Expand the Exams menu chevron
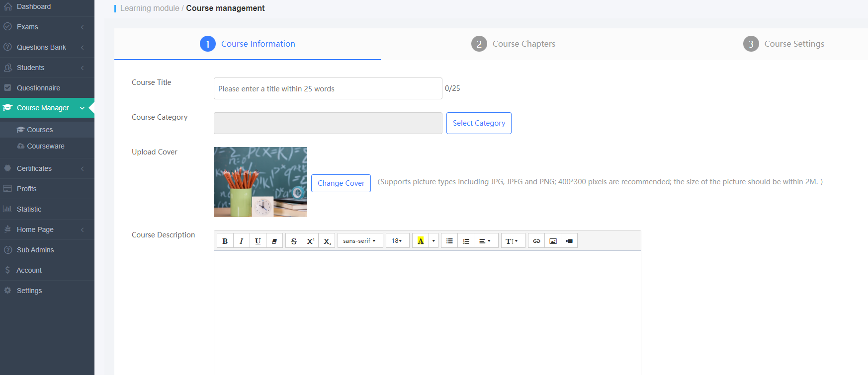868x375 pixels. click(83, 27)
